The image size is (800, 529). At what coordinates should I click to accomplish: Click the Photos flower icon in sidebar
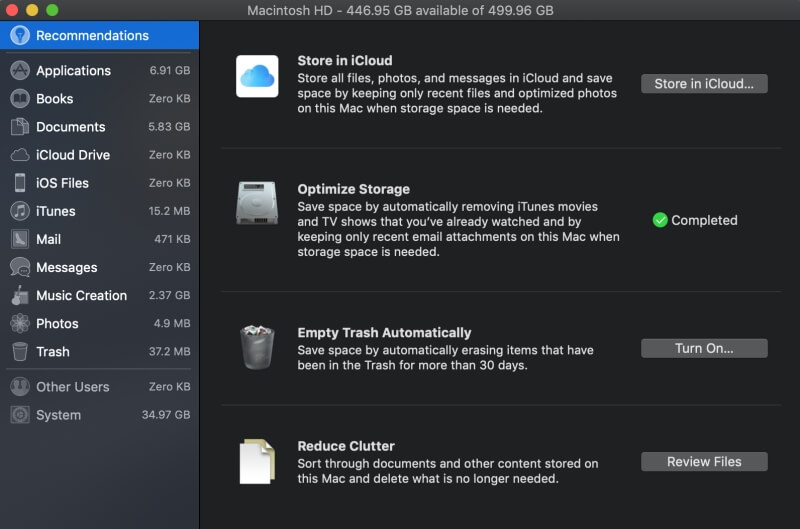pos(19,323)
